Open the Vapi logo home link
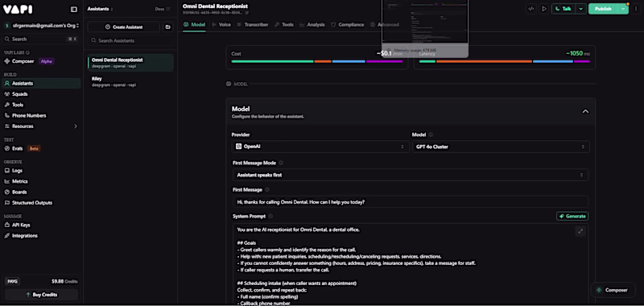The image size is (644, 306). (x=18, y=10)
